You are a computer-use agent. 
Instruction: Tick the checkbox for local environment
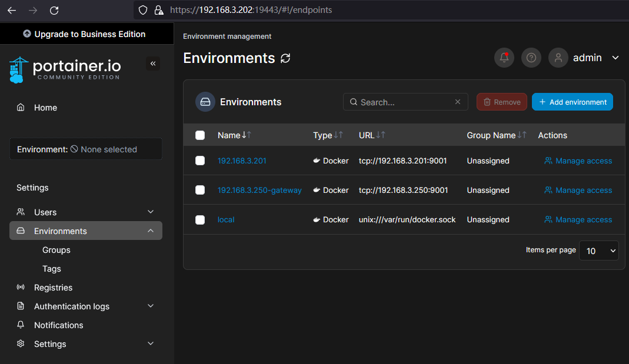[x=200, y=219]
